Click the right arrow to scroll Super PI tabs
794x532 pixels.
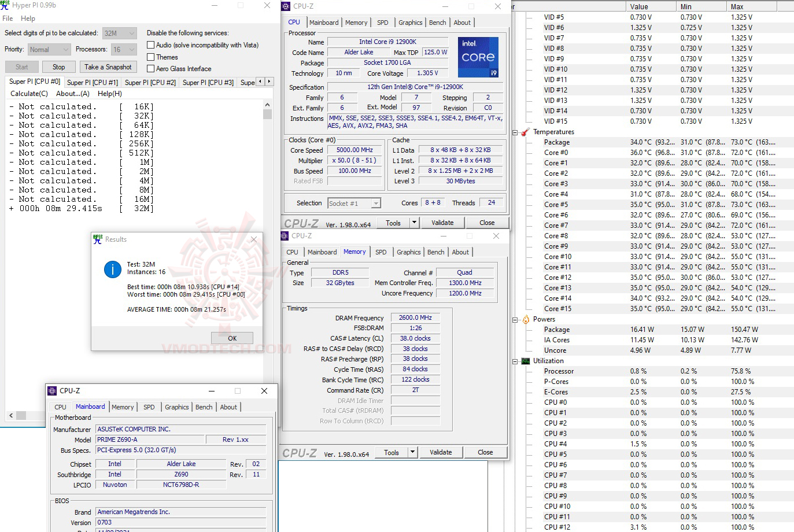coord(268,82)
